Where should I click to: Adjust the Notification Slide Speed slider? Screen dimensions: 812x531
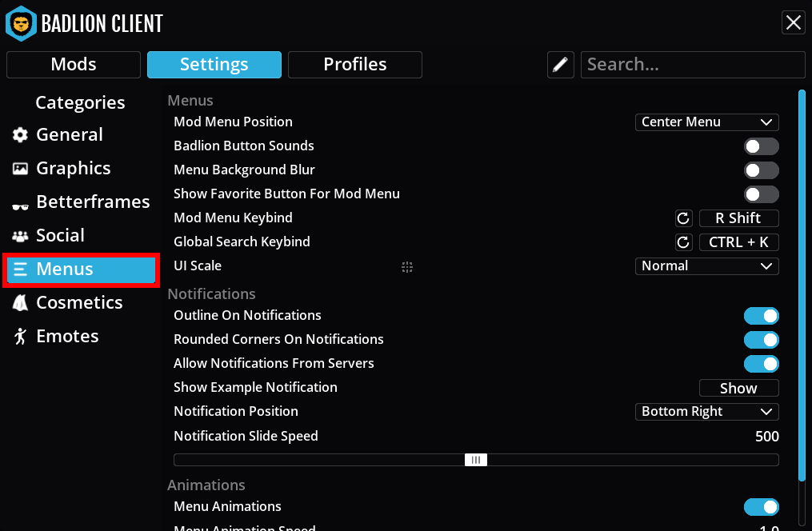point(475,459)
